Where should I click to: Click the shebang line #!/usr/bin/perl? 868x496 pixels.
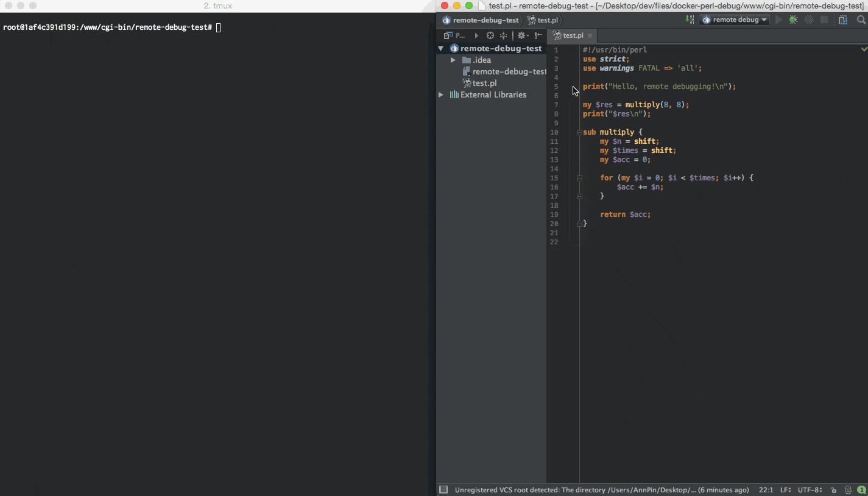pyautogui.click(x=615, y=50)
